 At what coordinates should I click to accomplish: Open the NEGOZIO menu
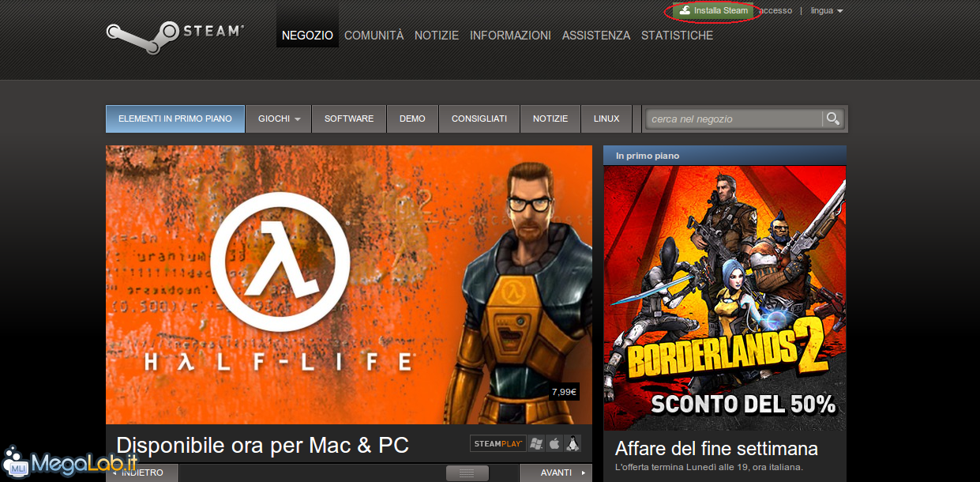tap(307, 36)
